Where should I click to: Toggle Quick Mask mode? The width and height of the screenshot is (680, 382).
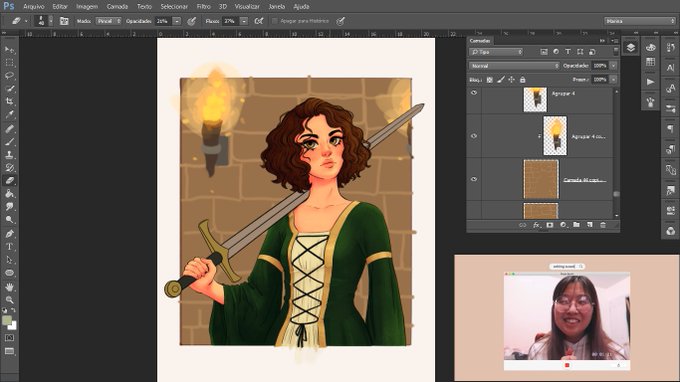coord(9,338)
